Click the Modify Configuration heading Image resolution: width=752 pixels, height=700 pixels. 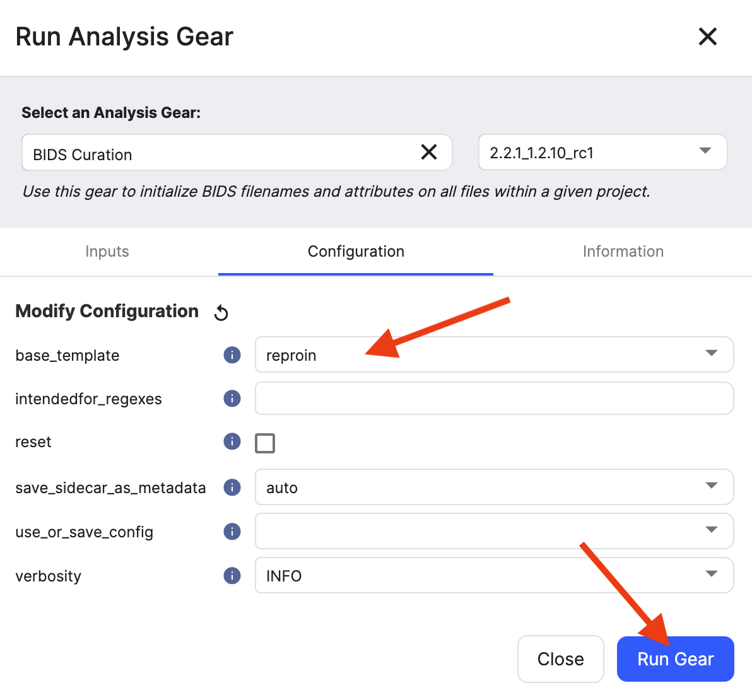107,311
